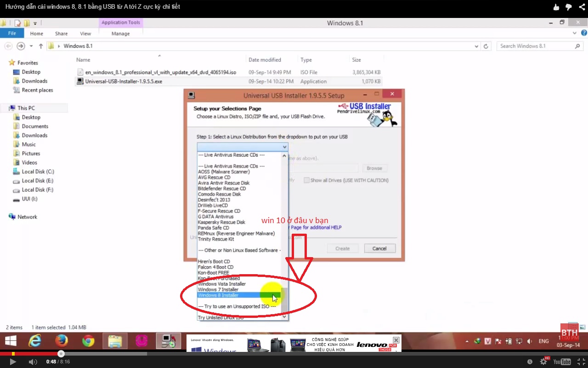Open Watch Later clock icon
This screenshot has width=588, height=368.
tap(530, 362)
